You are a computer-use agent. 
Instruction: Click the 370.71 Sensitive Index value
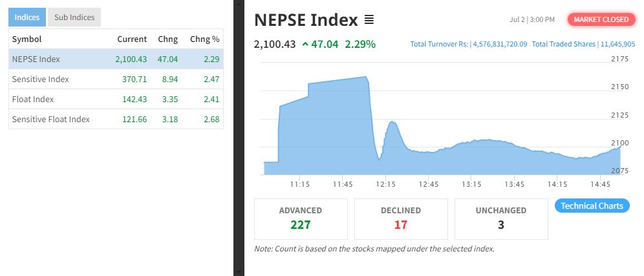[134, 80]
